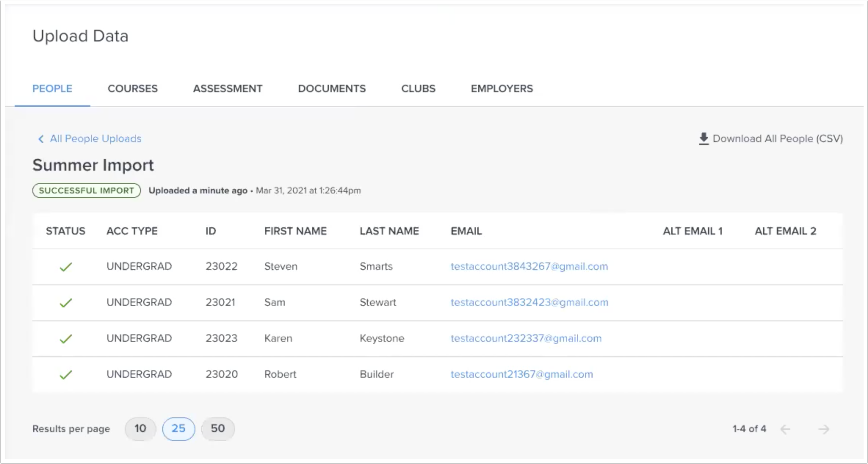
Task: Click email testaccount21367@gmail.com
Action: [x=521, y=374]
